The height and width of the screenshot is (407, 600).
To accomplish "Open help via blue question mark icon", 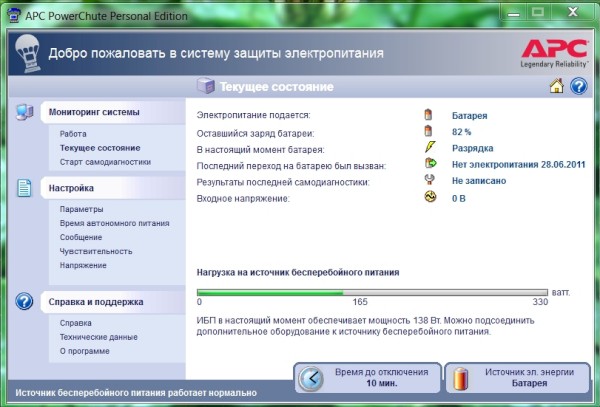I will tap(579, 86).
